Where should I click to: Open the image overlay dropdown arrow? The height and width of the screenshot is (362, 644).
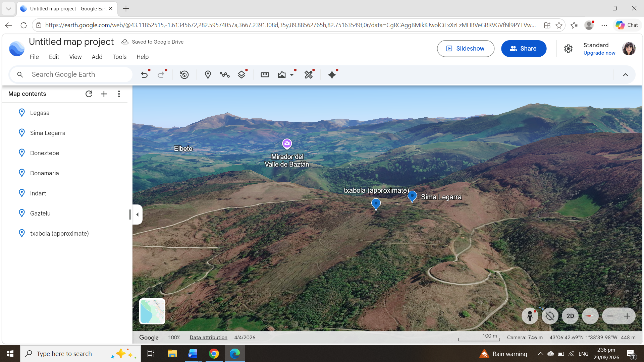[x=292, y=75]
